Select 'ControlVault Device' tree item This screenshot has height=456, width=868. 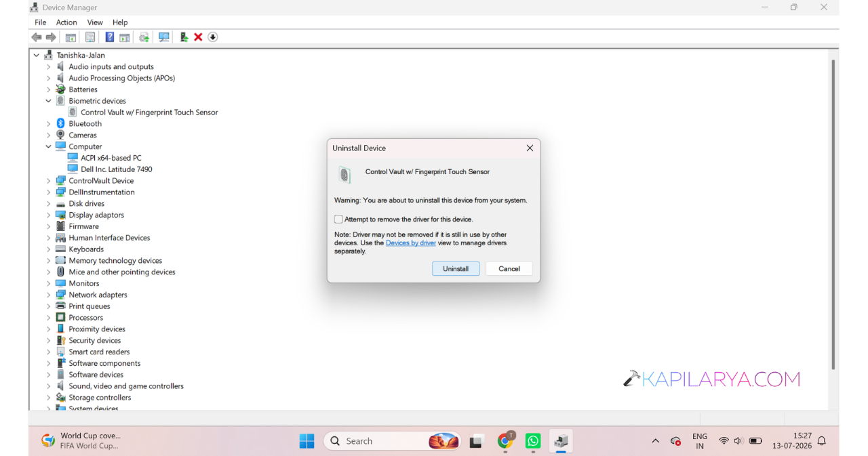(101, 181)
